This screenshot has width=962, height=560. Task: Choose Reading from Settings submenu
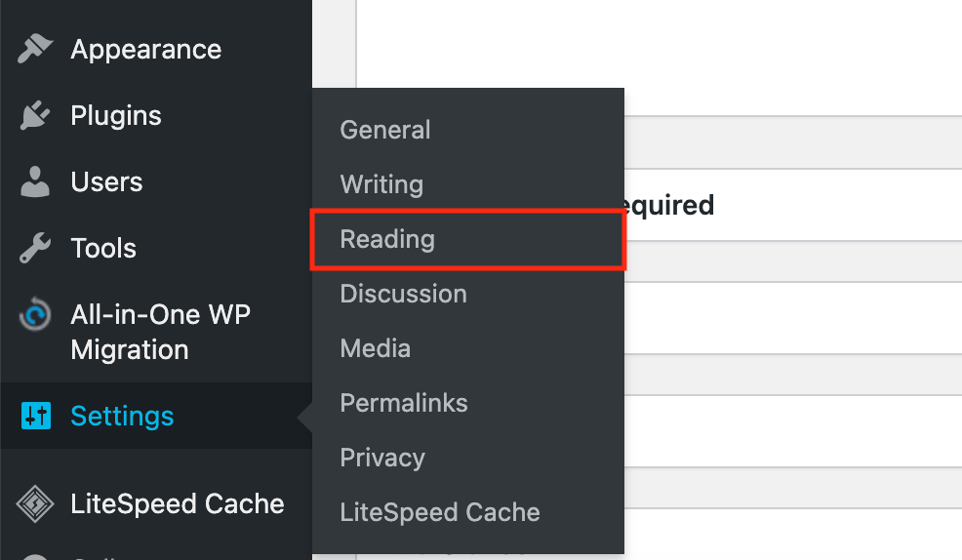tap(387, 239)
